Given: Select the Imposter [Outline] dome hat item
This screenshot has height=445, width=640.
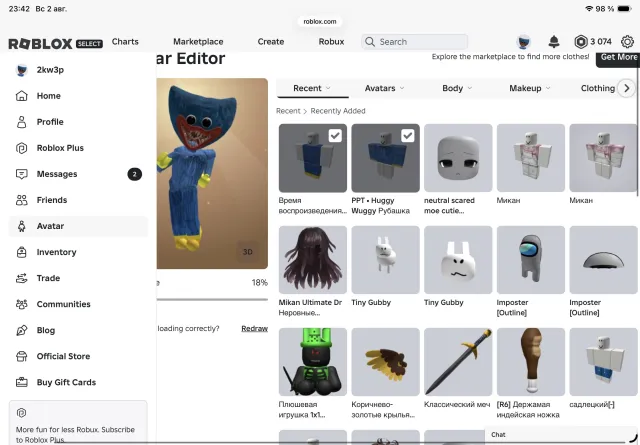Looking at the screenshot, I should point(603,260).
